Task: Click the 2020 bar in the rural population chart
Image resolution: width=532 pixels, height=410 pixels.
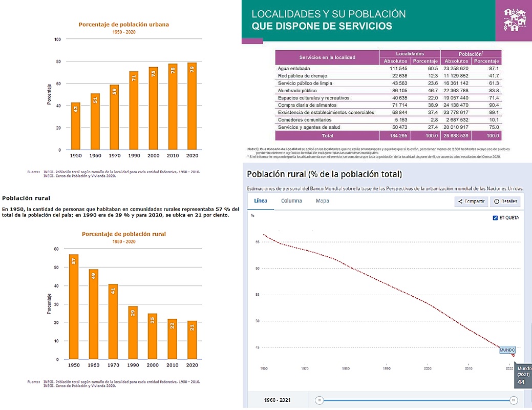Action: coord(191,340)
